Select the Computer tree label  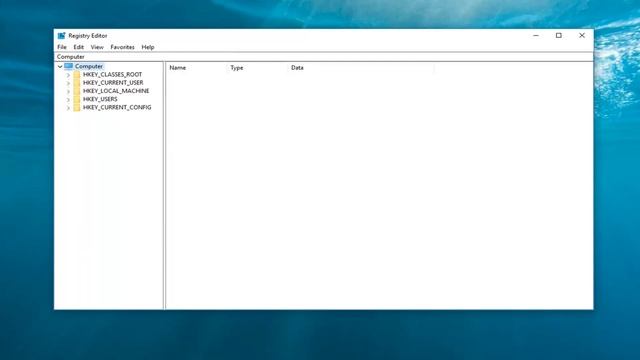[x=89, y=66]
